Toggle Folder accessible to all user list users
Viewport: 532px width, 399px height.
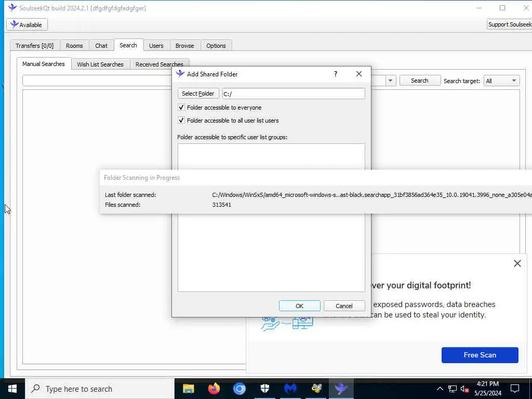pyautogui.click(x=181, y=121)
